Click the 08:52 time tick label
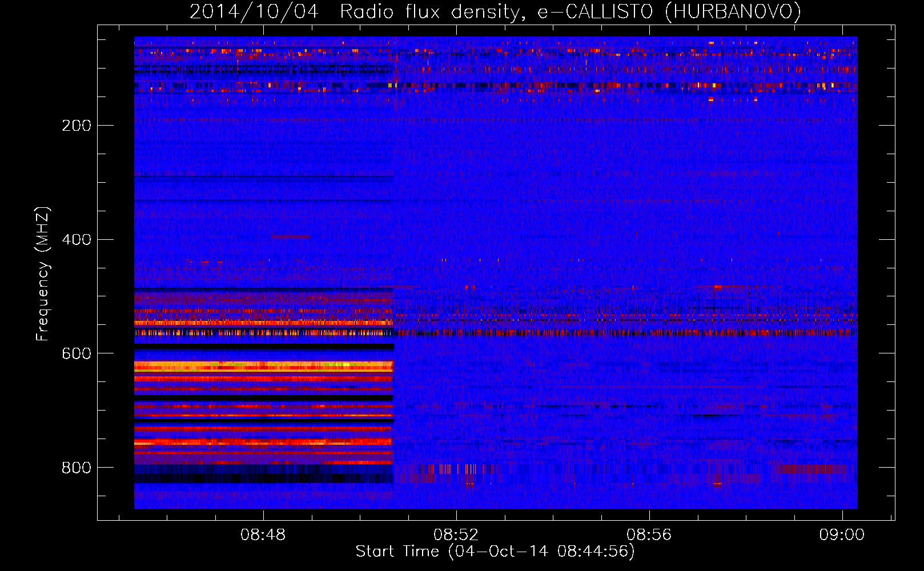The height and width of the screenshot is (571, 924). [x=456, y=535]
